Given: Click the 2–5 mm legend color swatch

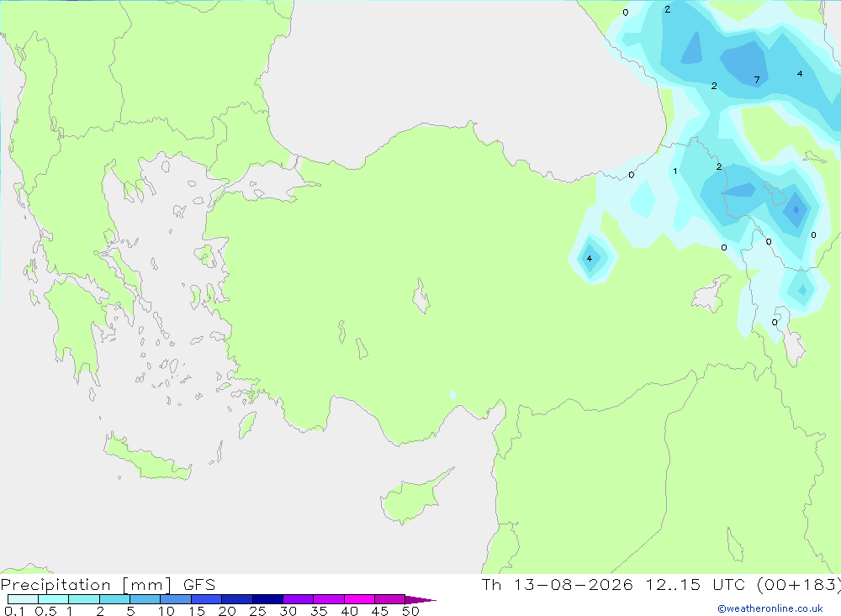Looking at the screenshot, I should click(x=114, y=599).
